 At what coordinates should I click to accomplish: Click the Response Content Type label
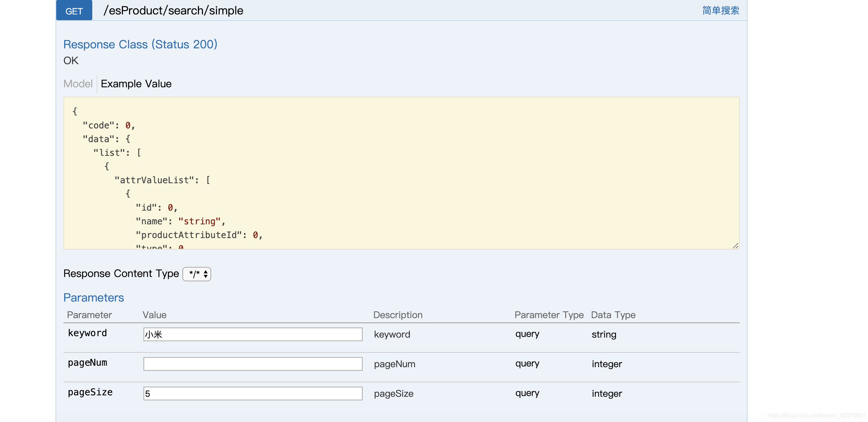[x=121, y=273]
